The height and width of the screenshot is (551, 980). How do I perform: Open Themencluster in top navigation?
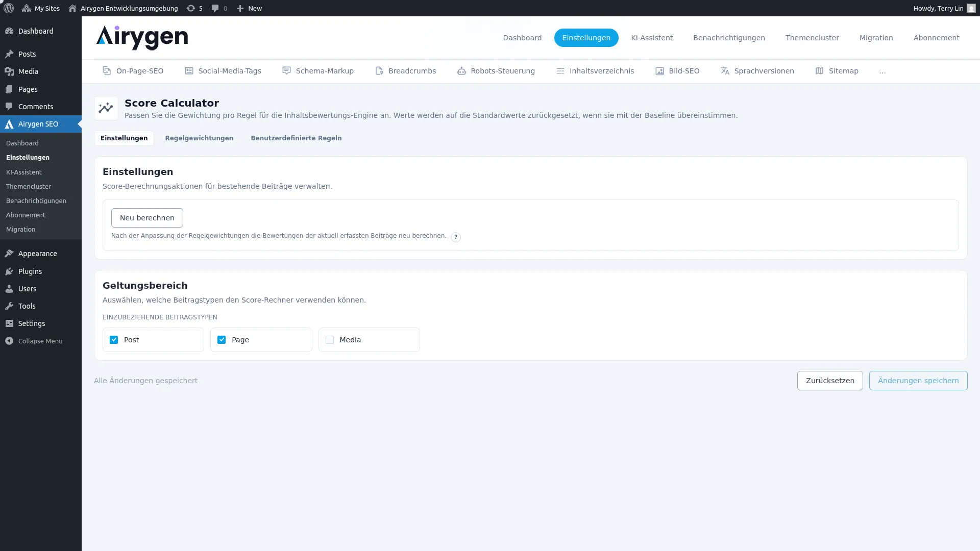812,38
